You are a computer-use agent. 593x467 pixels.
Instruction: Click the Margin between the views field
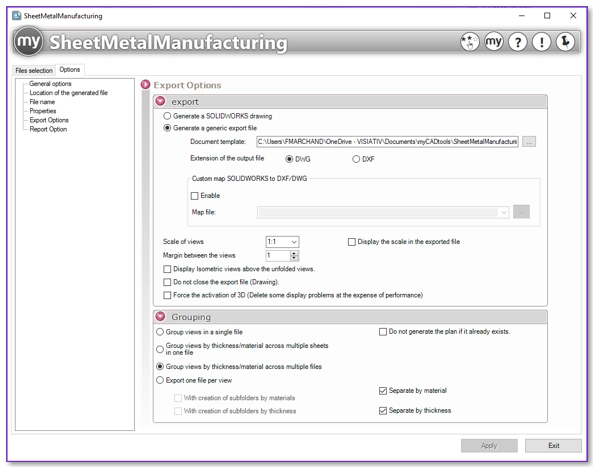[278, 256]
